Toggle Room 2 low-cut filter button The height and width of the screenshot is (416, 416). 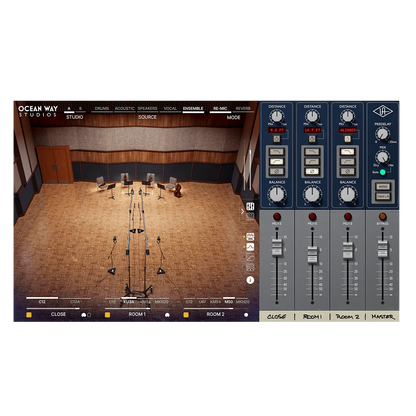point(348,162)
